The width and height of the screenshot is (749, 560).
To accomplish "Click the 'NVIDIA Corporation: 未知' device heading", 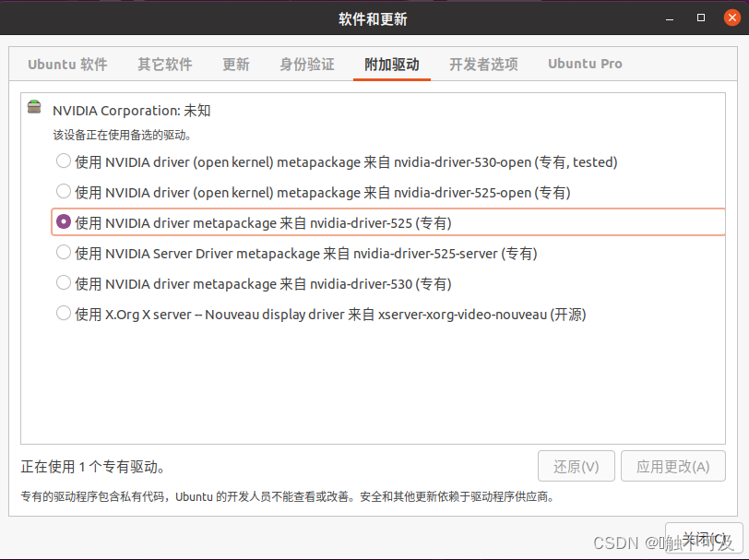I will [131, 111].
